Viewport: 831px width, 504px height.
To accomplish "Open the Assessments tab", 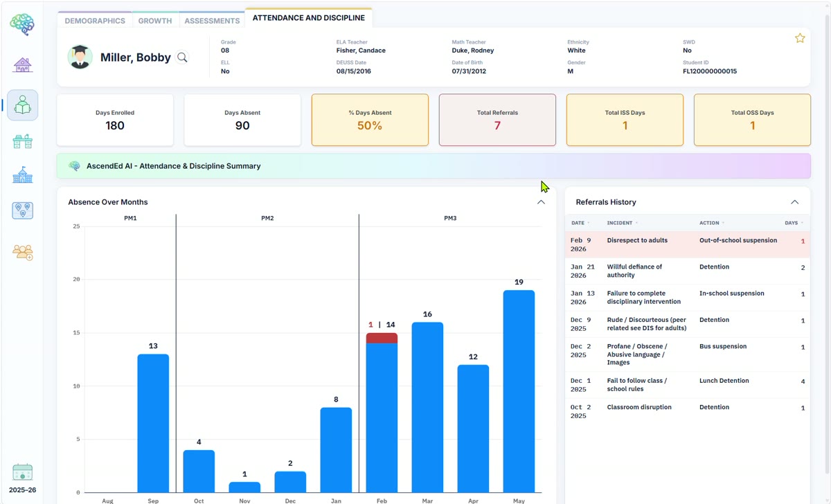I will [x=212, y=21].
